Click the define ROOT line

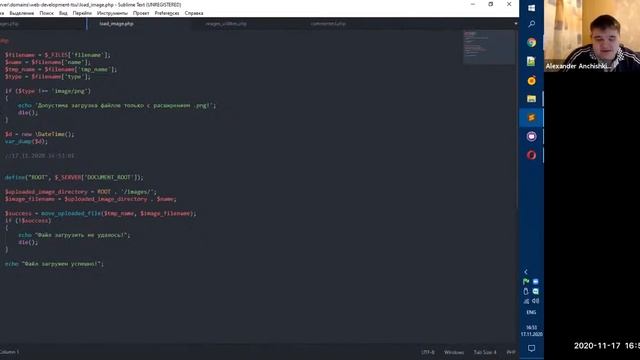pyautogui.click(x=74, y=178)
